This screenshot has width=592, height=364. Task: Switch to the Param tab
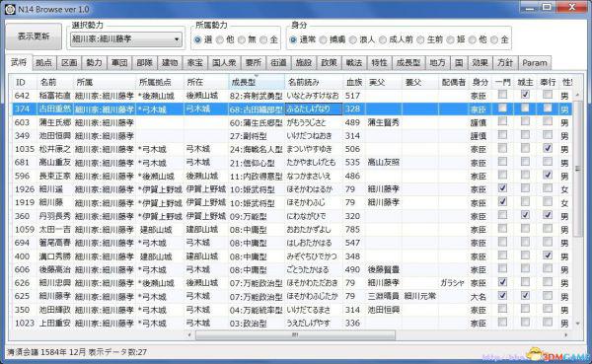point(534,63)
